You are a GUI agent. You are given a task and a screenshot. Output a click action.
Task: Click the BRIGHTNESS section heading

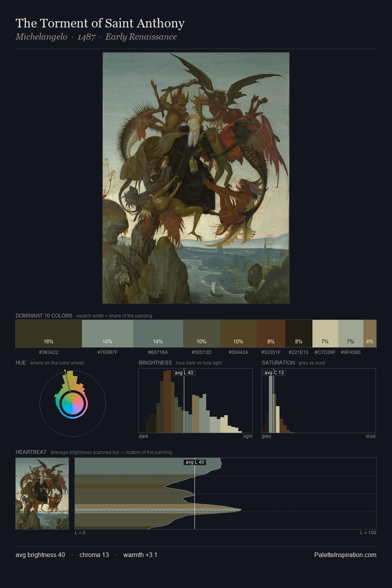155,363
